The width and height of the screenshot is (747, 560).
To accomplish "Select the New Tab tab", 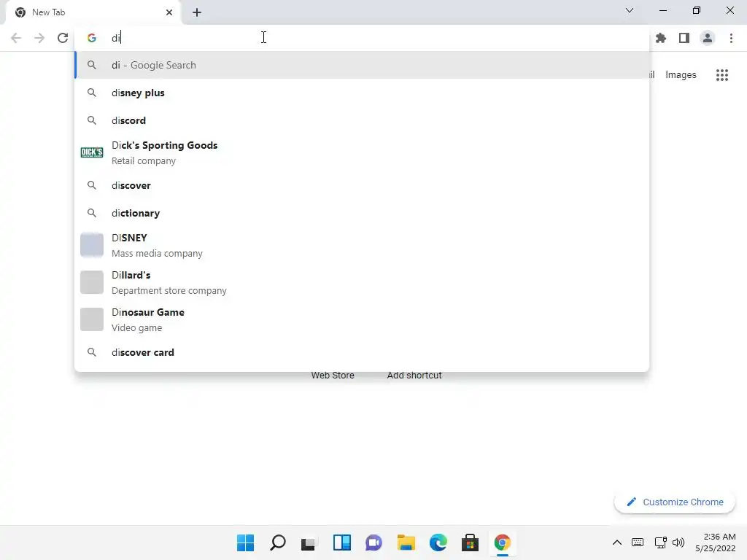I will click(93, 12).
